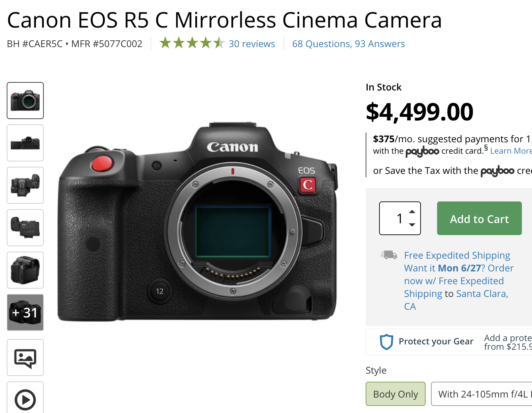Click Learn More about Payboo card
The image size is (532, 413).
(x=510, y=151)
